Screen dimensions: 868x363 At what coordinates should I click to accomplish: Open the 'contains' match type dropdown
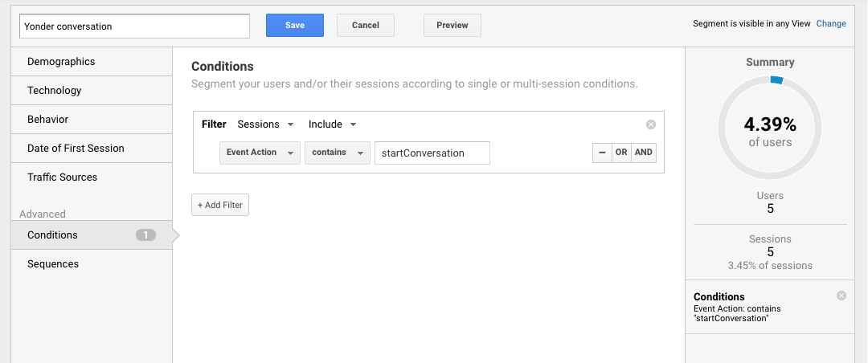[x=337, y=153]
